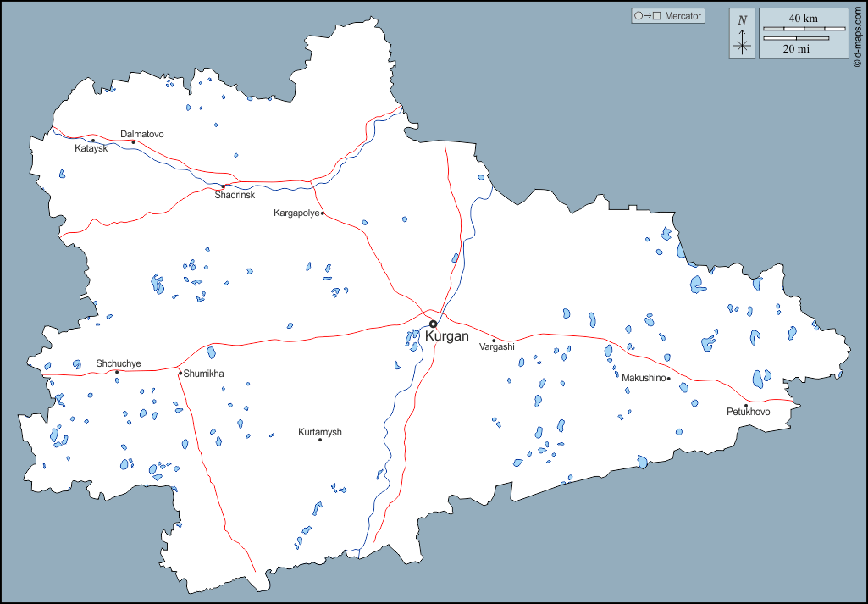This screenshot has height=604, width=868.
Task: Select the Dalmatovo town label
Action: [142, 134]
